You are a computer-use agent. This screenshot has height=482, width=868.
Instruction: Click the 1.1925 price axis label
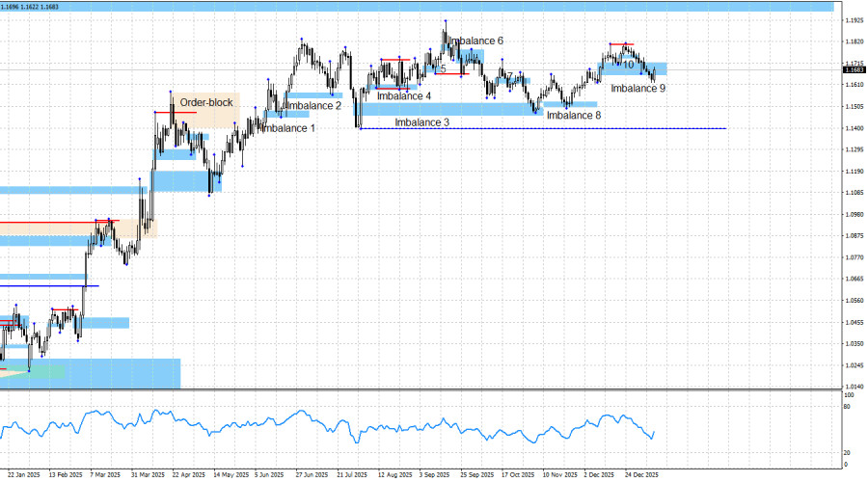click(853, 20)
